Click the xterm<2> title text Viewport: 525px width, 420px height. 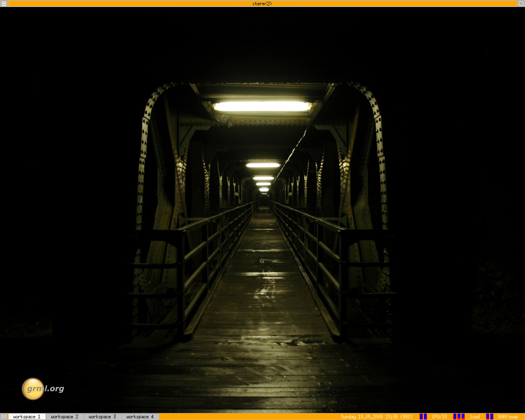click(x=262, y=4)
